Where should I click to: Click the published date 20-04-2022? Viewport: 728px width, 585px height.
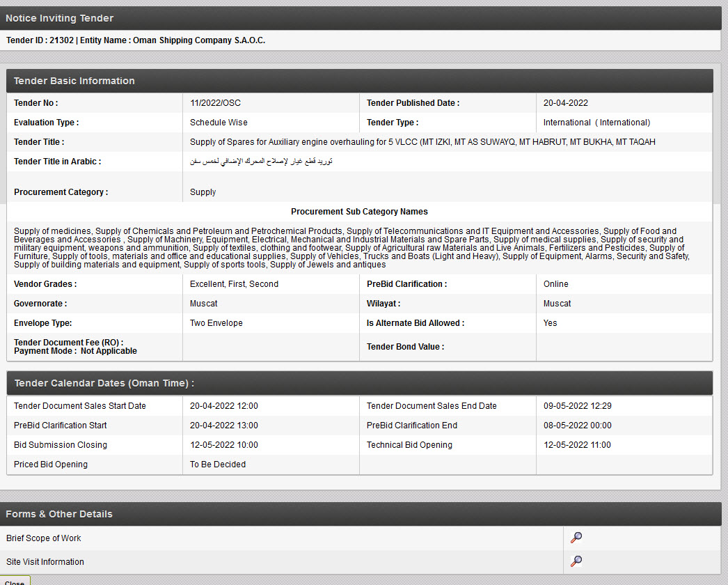click(566, 103)
